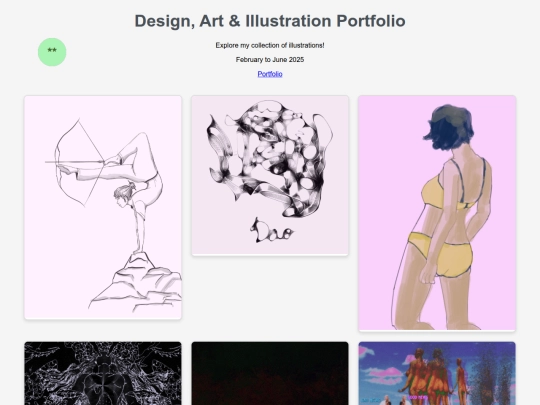Screen dimensions: 540x405
Task: Click the 'Dao' signature under the ink artwork
Action: (272, 231)
